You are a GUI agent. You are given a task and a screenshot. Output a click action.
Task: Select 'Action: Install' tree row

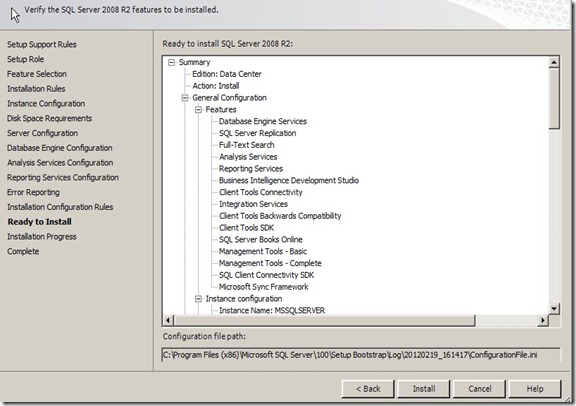tap(216, 86)
